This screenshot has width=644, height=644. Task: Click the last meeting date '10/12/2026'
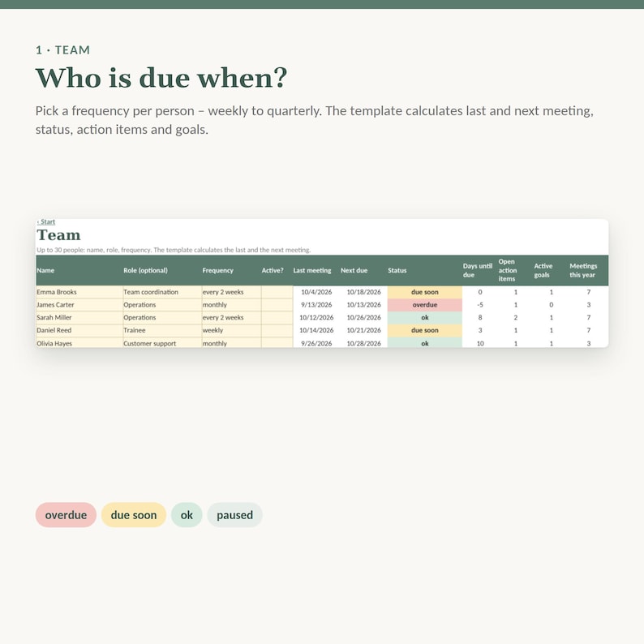316,317
